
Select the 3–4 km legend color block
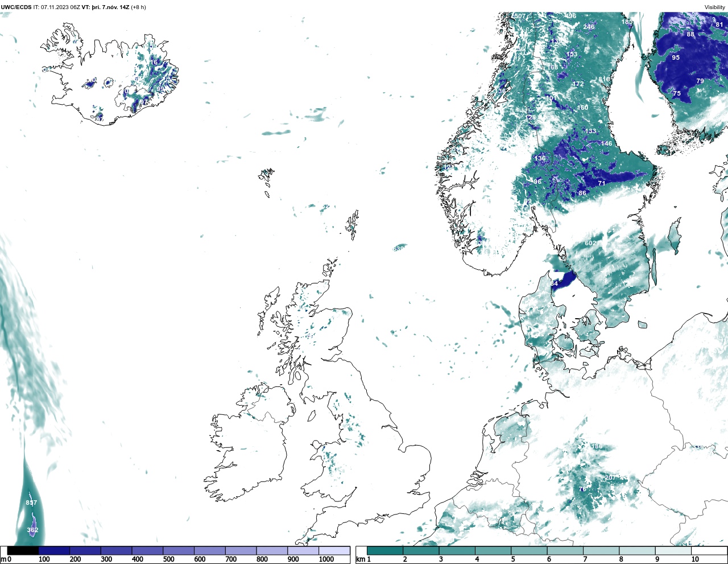[457, 550]
